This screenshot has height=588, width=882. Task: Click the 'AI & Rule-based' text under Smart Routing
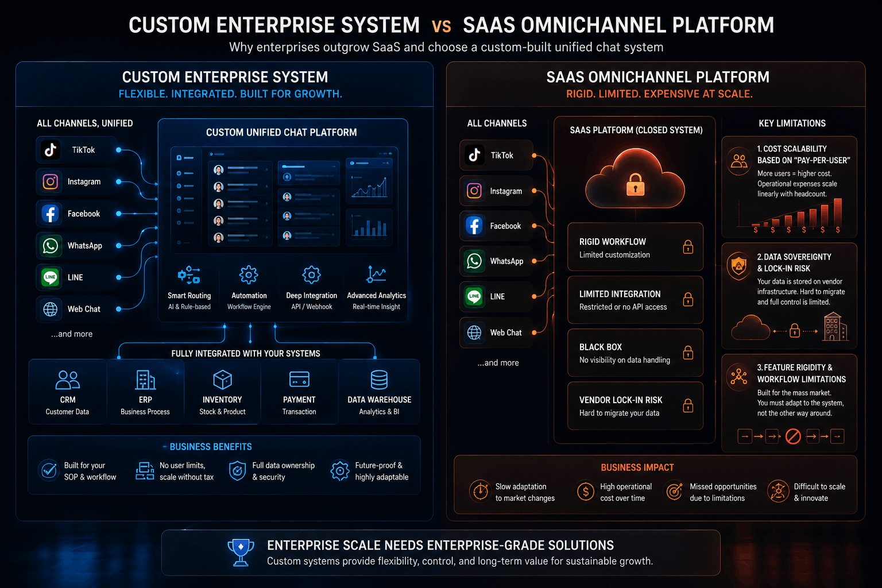189,307
